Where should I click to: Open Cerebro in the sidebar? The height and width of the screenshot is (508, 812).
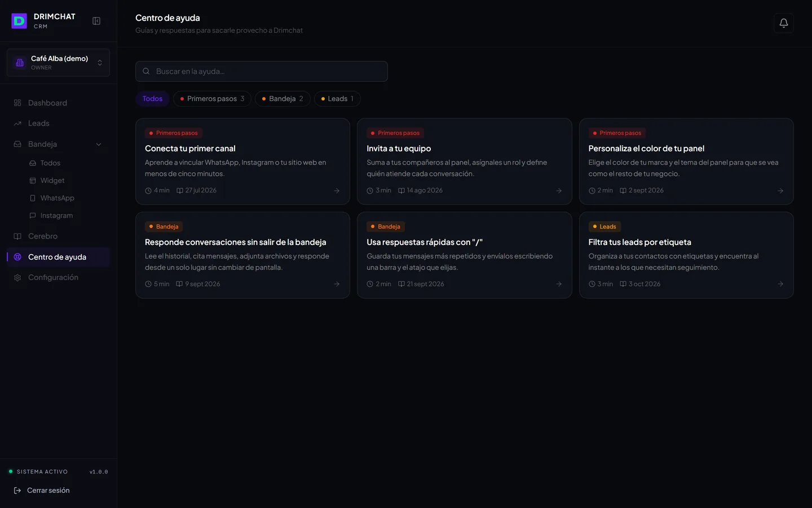pos(58,237)
